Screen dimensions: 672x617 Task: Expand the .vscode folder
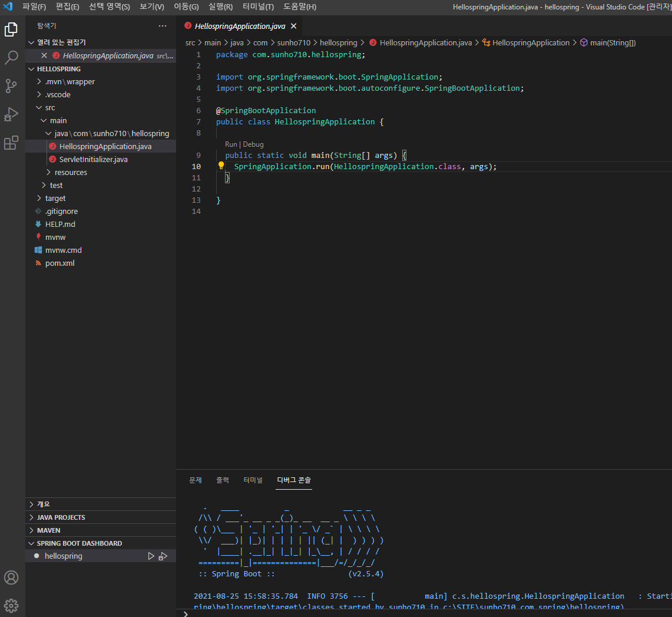pos(58,95)
